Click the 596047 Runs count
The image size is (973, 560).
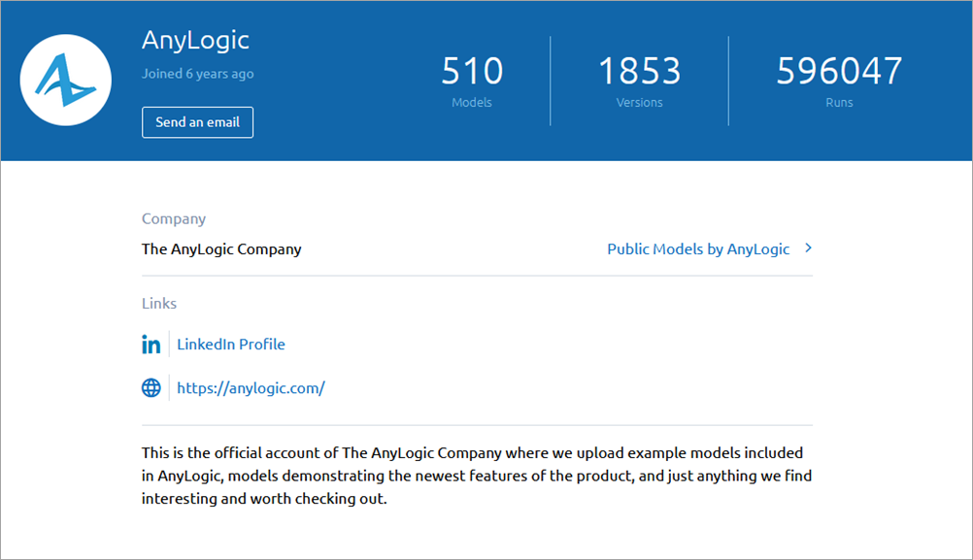pos(839,70)
